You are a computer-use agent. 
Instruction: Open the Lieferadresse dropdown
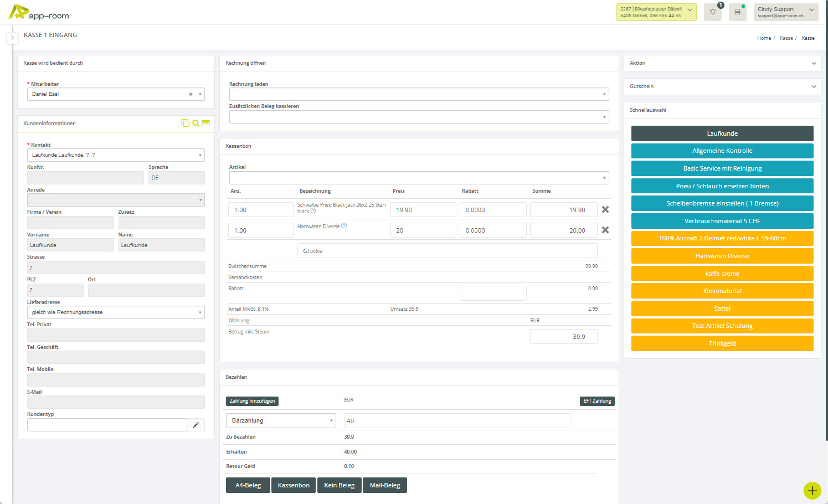[116, 312]
